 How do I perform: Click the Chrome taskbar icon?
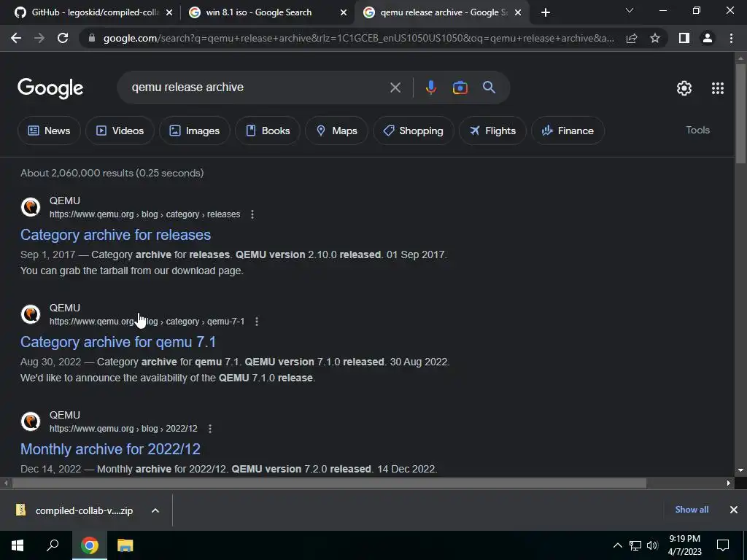90,545
